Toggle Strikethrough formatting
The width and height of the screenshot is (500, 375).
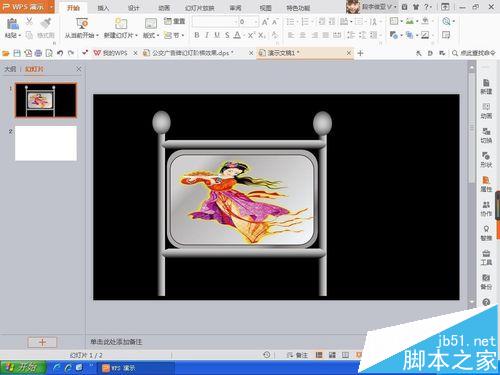(227, 35)
